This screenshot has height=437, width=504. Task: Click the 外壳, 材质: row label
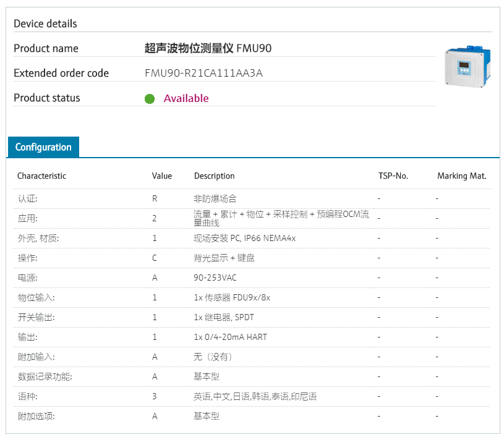38,238
